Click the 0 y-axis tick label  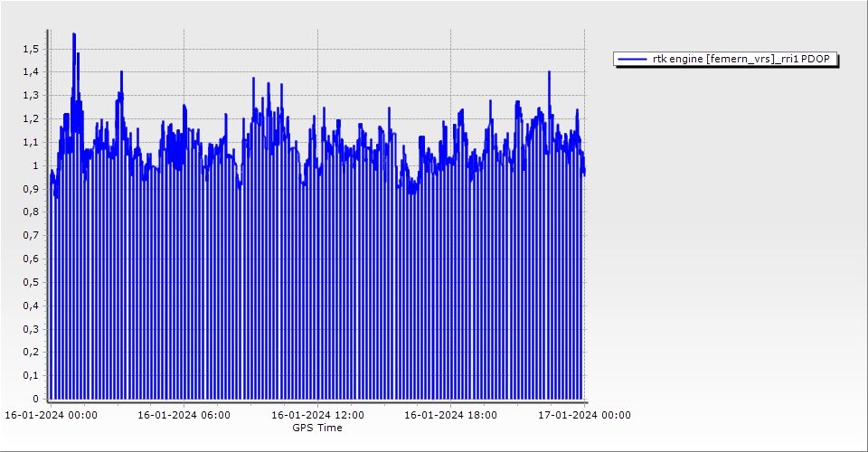tap(35, 399)
